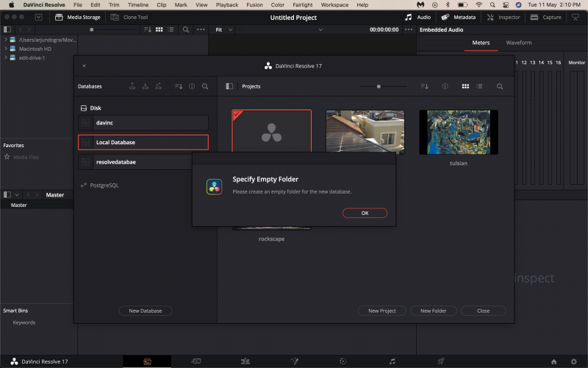Open the Fairlight menu
This screenshot has width=588, height=368.
coord(303,5)
